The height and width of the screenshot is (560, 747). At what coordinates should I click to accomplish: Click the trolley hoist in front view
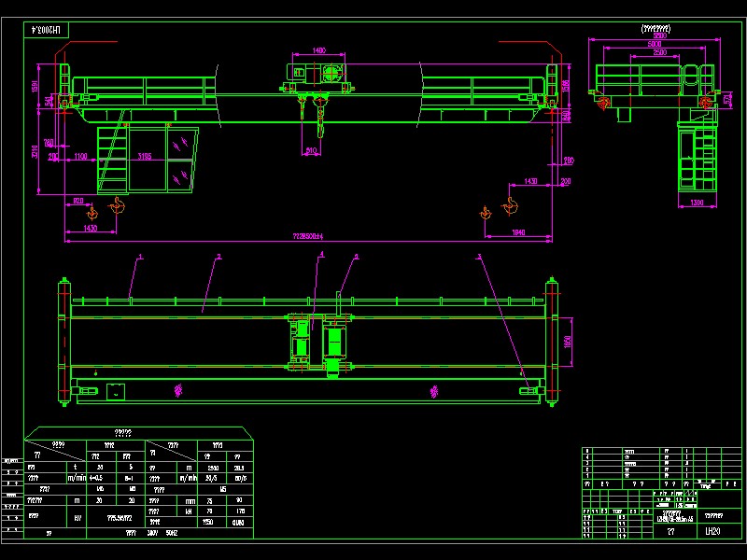pyautogui.click(x=317, y=77)
